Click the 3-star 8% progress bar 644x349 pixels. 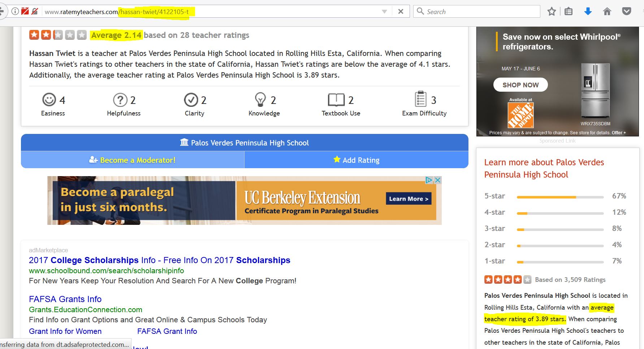[560, 230]
